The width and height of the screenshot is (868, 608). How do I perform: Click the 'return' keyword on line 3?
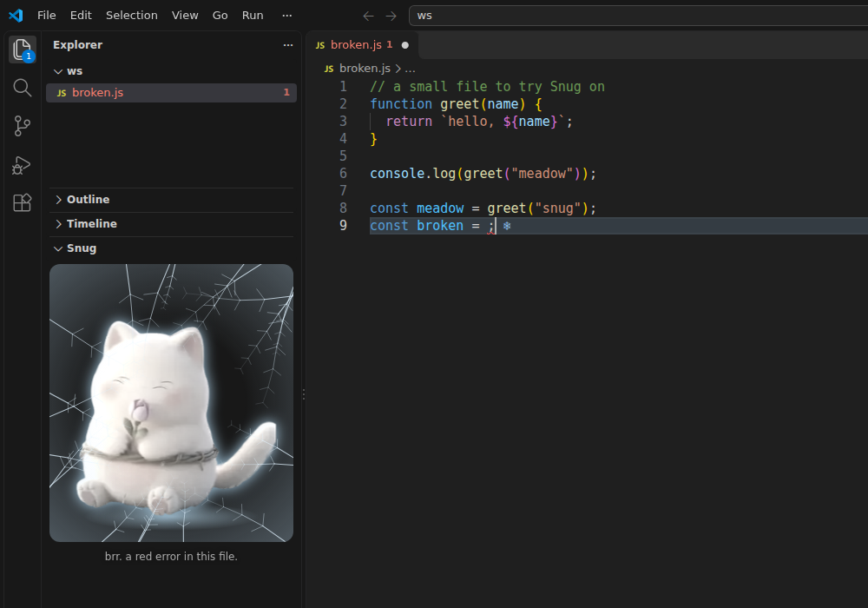(409, 122)
